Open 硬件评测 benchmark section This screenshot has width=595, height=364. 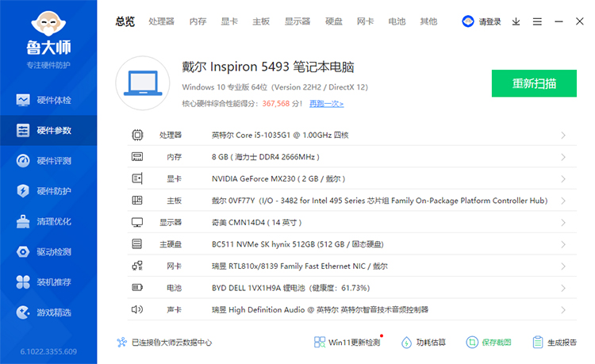click(x=48, y=161)
